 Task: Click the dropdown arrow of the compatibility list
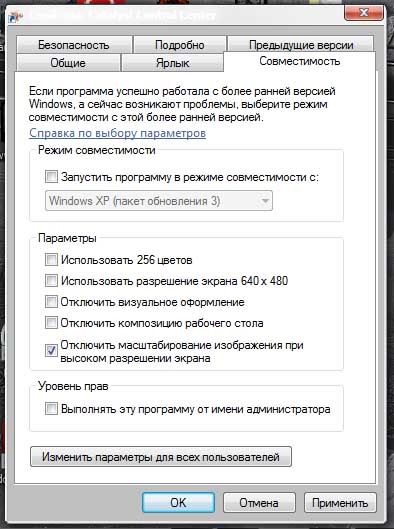click(265, 201)
